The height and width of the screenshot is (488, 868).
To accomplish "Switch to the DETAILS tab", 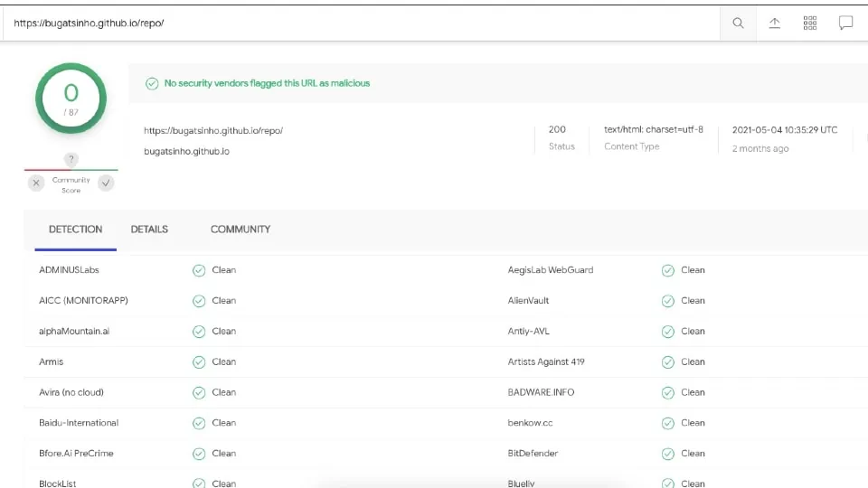I will (149, 229).
